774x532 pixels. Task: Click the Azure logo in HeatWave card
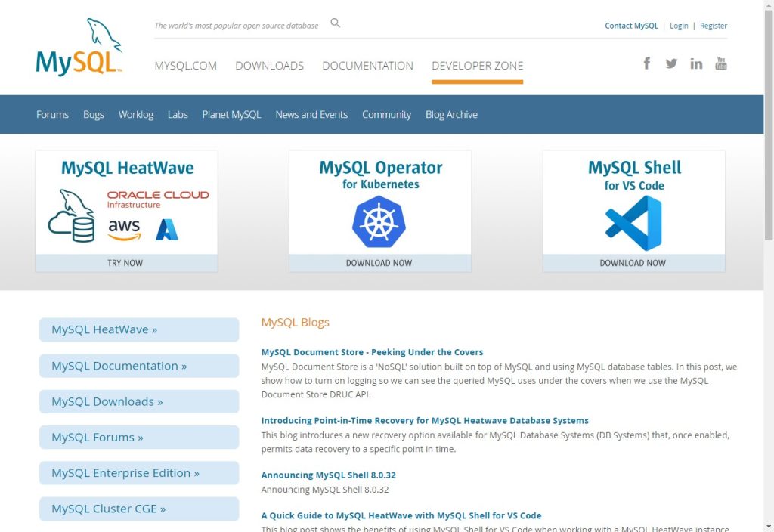tap(167, 230)
